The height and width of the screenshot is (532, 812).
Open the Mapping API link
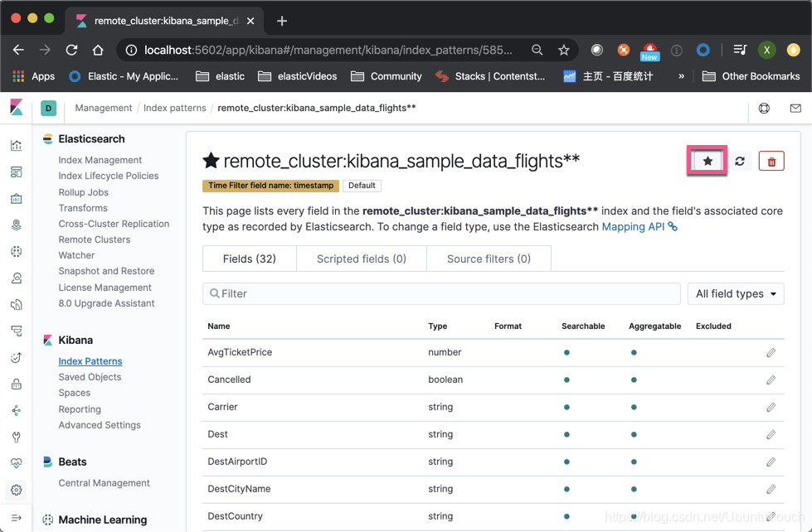pos(639,227)
